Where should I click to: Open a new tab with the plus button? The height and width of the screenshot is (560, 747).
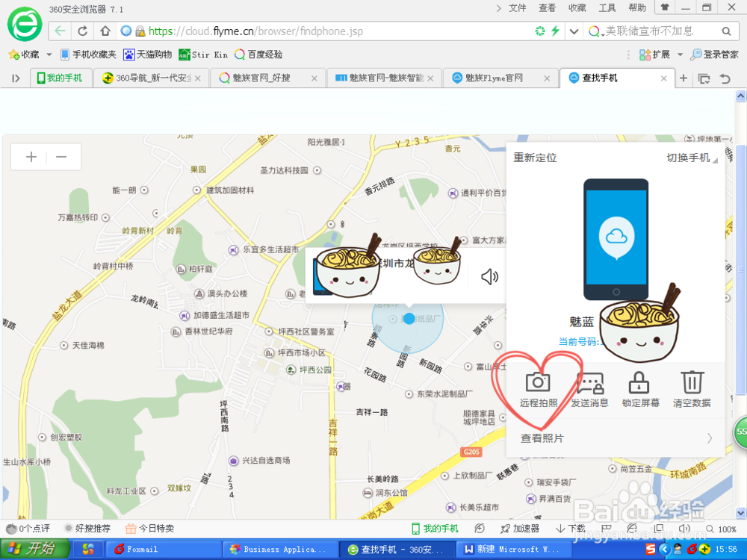684,78
